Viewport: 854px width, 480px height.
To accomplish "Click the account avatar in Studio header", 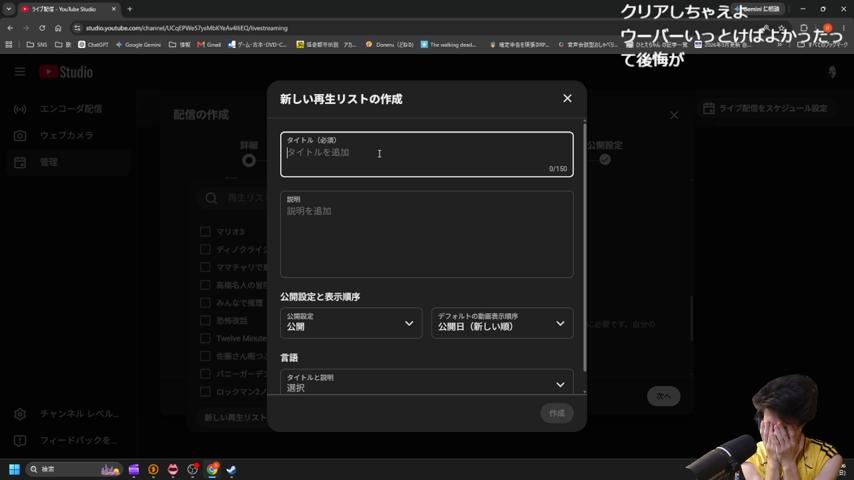I will [832, 72].
